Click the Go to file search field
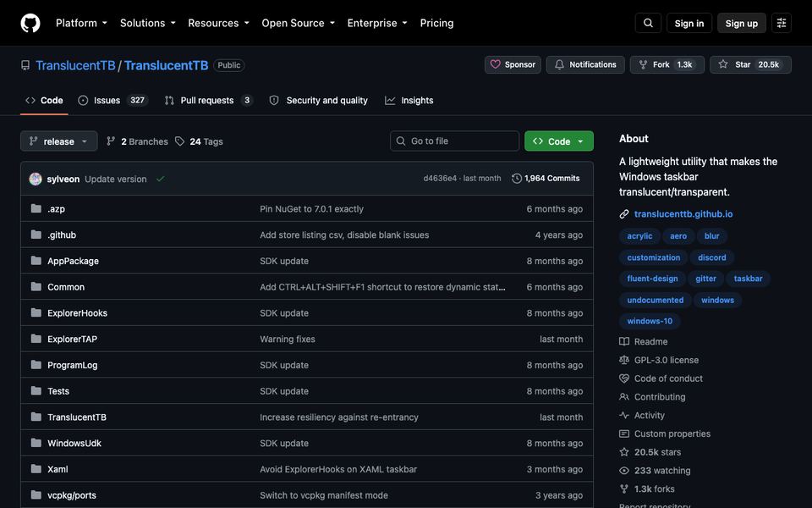 [x=454, y=141]
